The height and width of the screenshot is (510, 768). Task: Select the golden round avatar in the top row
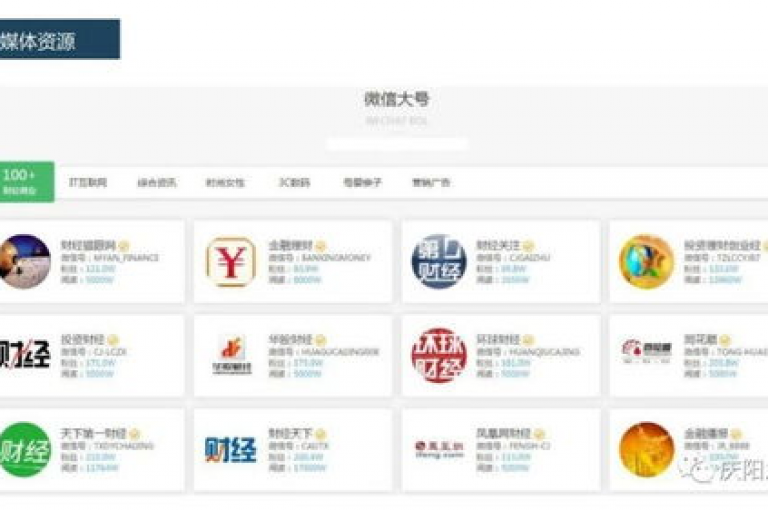coord(647,262)
